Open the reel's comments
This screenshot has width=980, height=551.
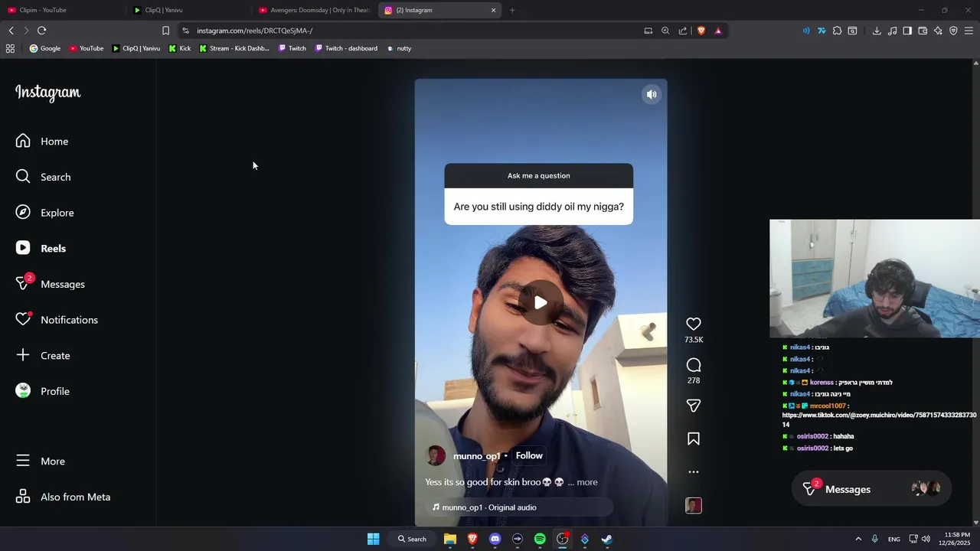[x=694, y=365]
